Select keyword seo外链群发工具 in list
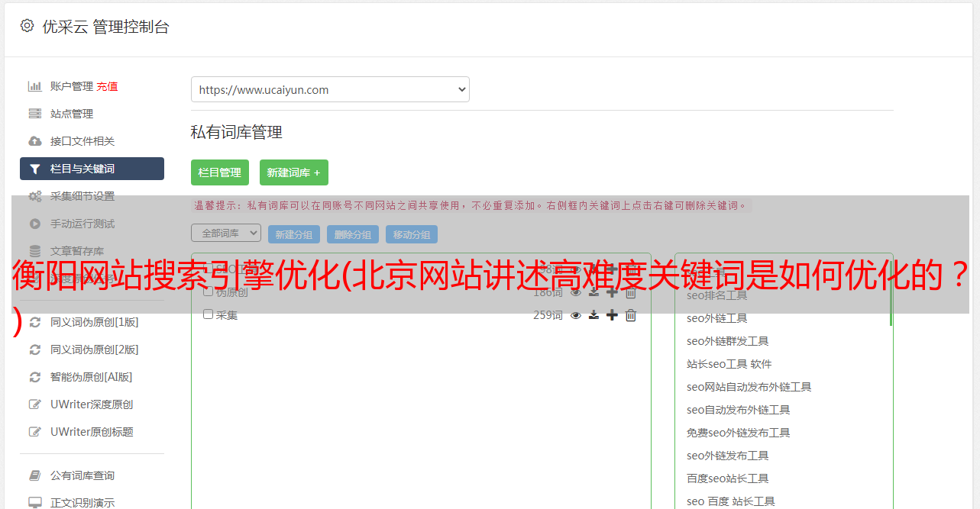Screen dimensions: 980x509 click(728, 341)
